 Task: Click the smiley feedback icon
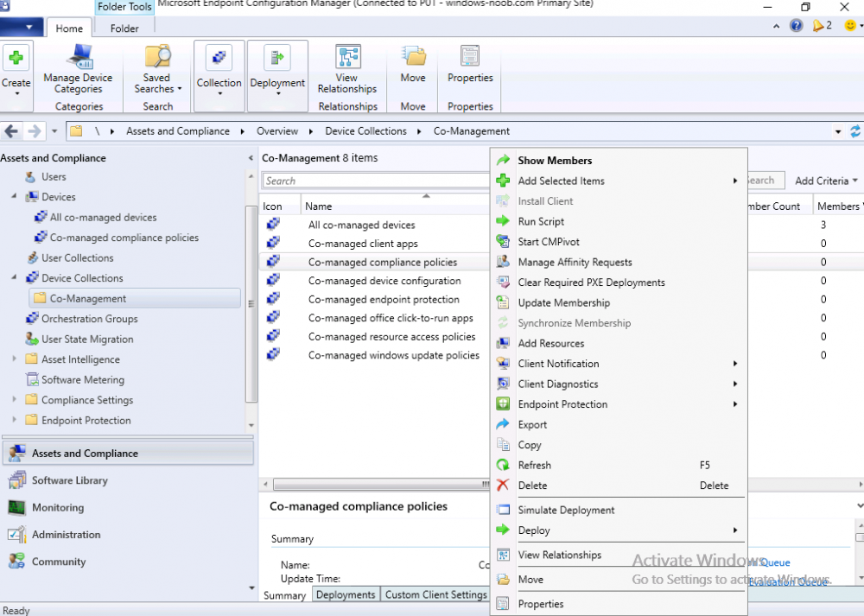click(x=850, y=25)
